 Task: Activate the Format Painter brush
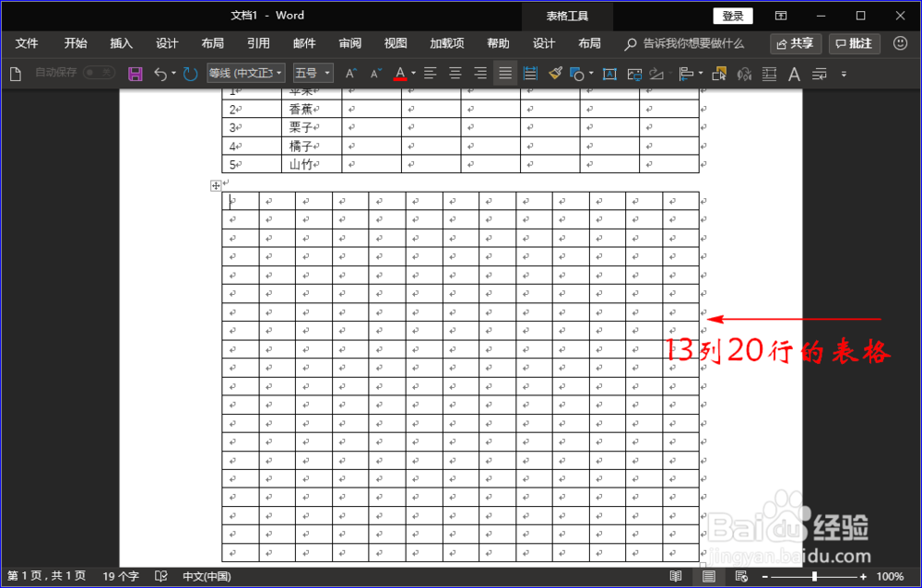(555, 74)
